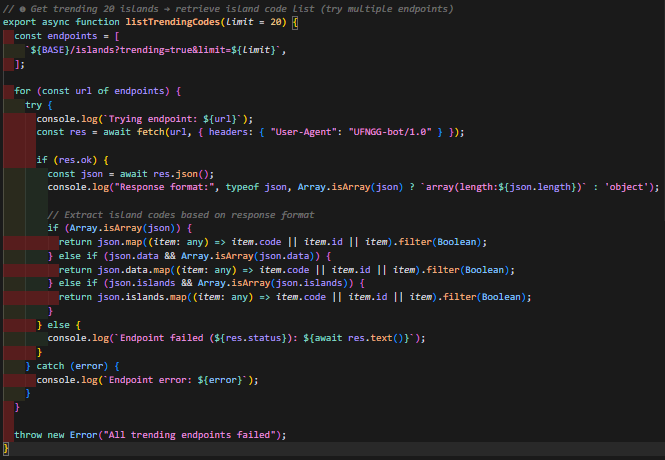The height and width of the screenshot is (460, 665).
Task: Click the "try {" keyword line
Action: [39, 105]
